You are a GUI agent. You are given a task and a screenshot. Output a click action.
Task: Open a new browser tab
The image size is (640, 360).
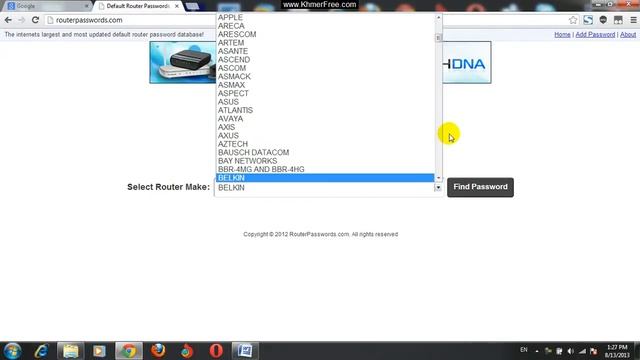192,6
